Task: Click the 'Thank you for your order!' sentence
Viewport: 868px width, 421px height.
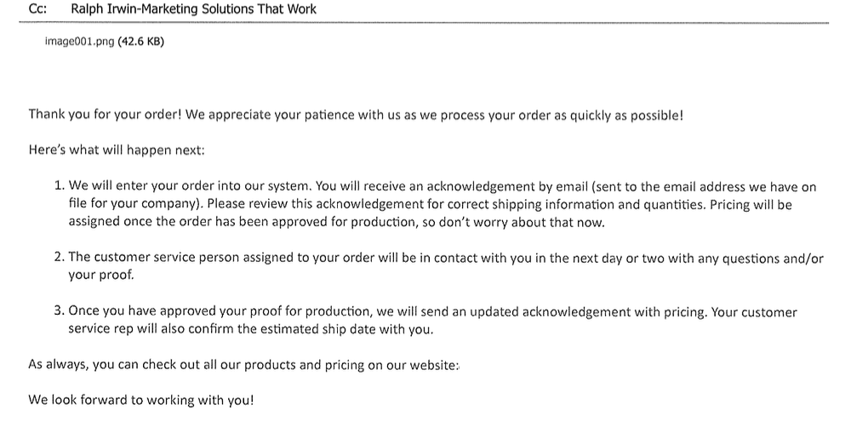Action: pyautogui.click(x=105, y=115)
